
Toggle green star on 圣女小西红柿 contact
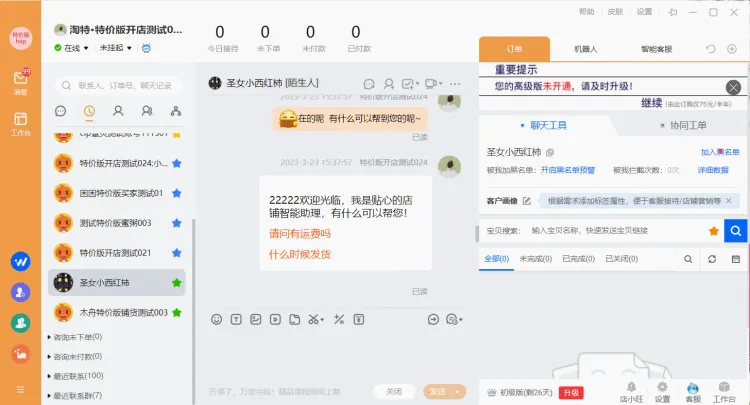[177, 283]
